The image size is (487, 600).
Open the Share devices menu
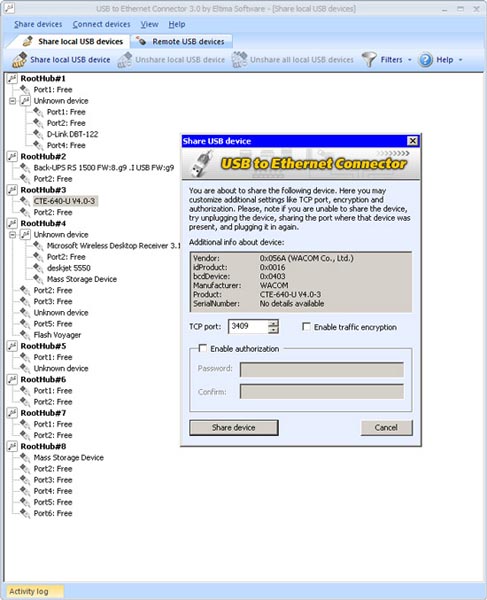point(38,24)
